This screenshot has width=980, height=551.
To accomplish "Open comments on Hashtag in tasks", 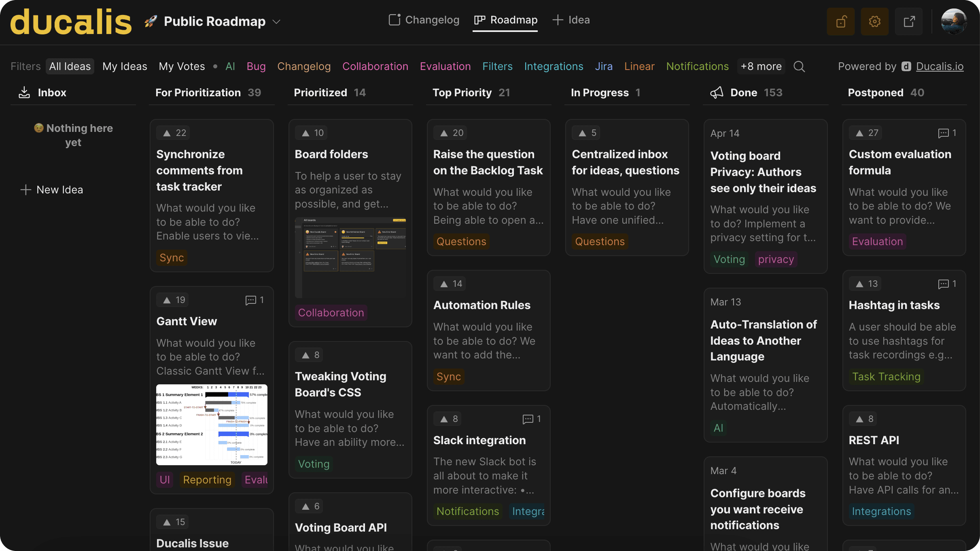I will pos(947,284).
